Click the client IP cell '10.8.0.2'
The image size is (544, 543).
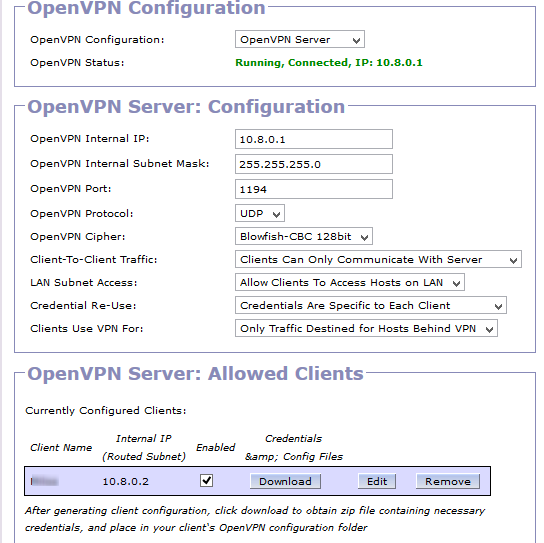pyautogui.click(x=126, y=481)
